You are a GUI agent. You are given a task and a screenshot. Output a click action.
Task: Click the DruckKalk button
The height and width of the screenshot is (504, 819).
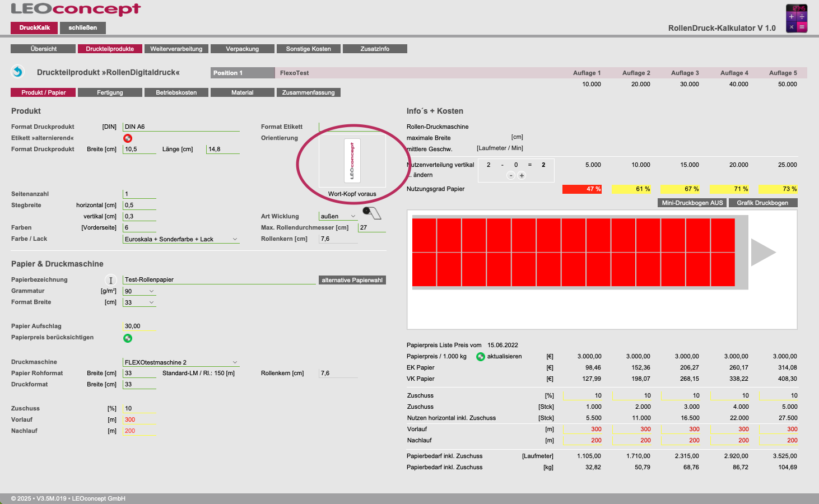coord(34,27)
